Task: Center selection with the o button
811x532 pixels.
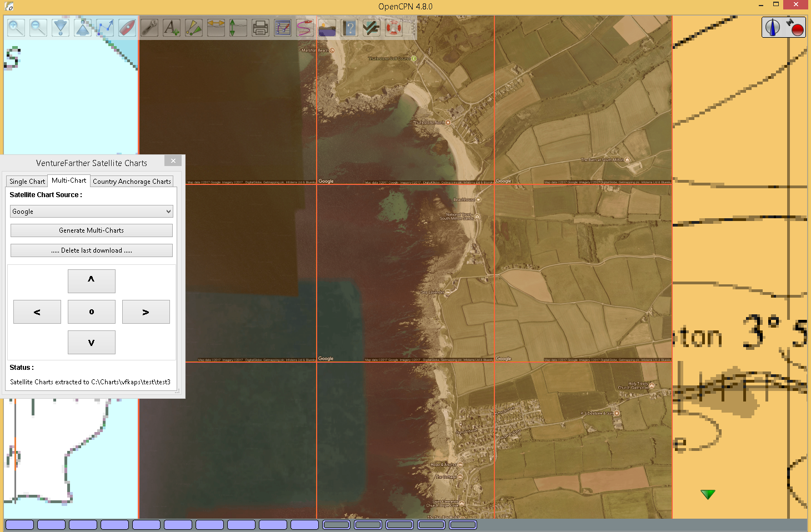Action: [92, 312]
